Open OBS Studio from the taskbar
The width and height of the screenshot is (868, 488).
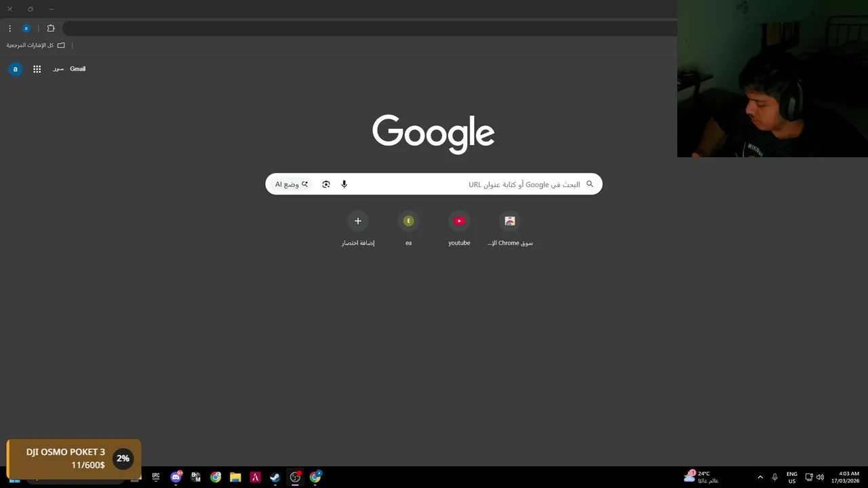coord(295,477)
